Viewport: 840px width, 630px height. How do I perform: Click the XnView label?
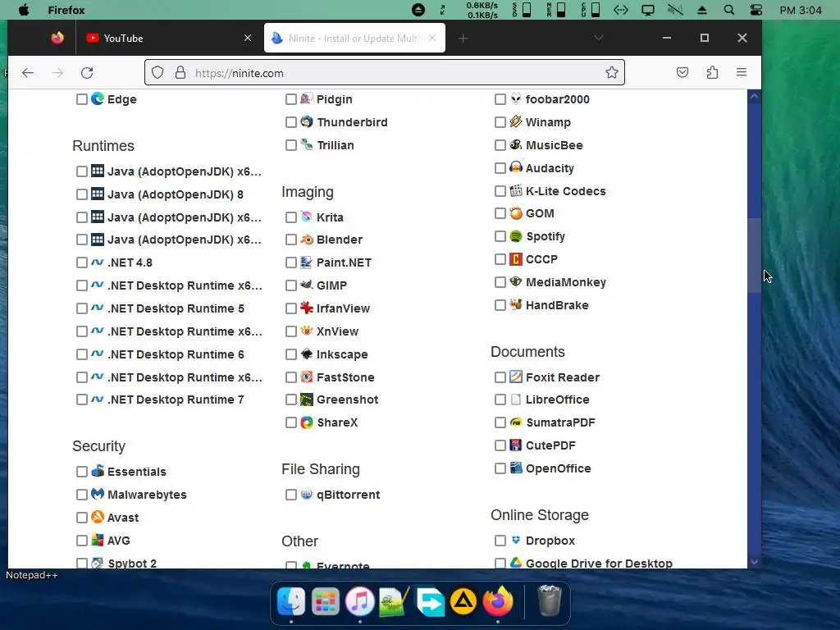click(337, 331)
